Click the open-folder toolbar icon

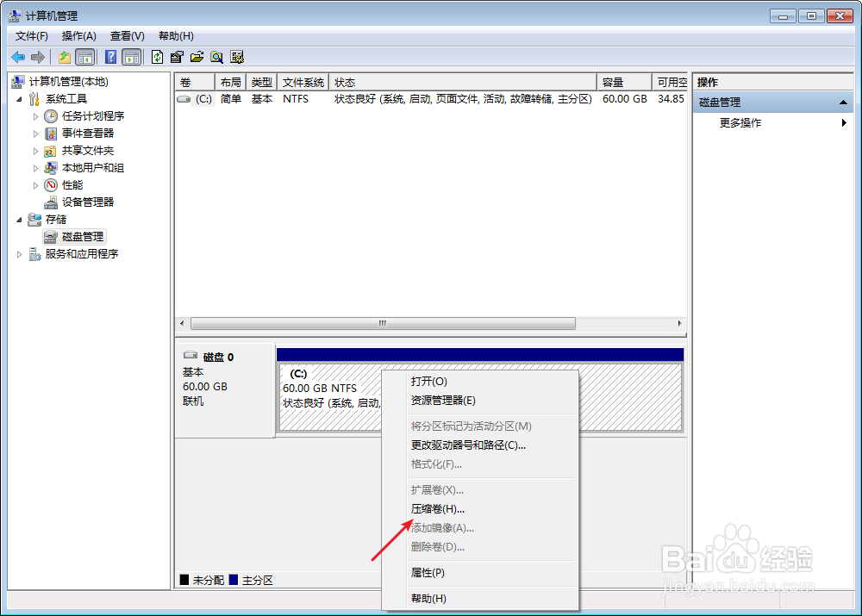tap(197, 57)
